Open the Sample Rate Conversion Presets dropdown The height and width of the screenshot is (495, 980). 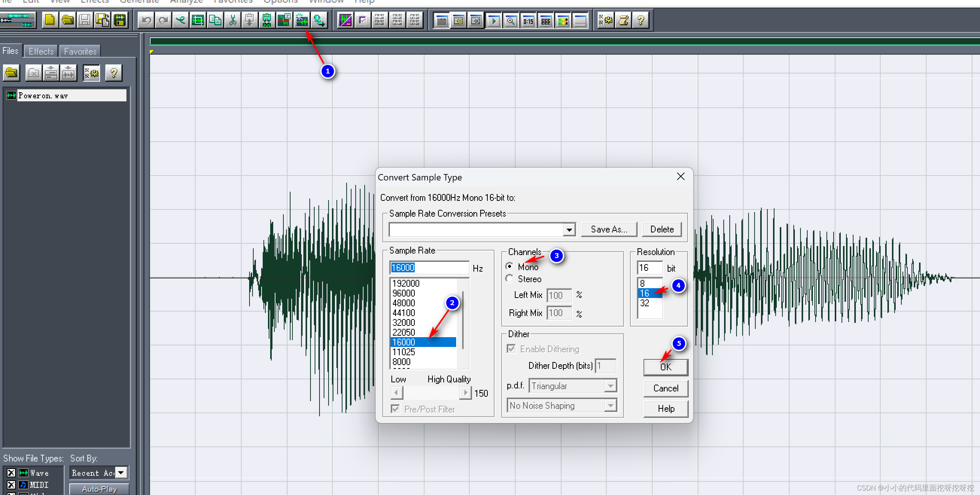pyautogui.click(x=569, y=229)
